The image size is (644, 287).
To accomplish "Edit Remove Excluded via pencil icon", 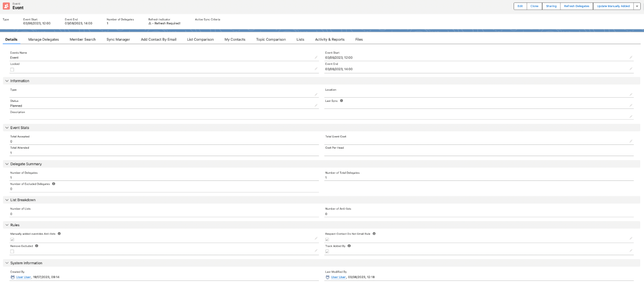I will 316,251.
